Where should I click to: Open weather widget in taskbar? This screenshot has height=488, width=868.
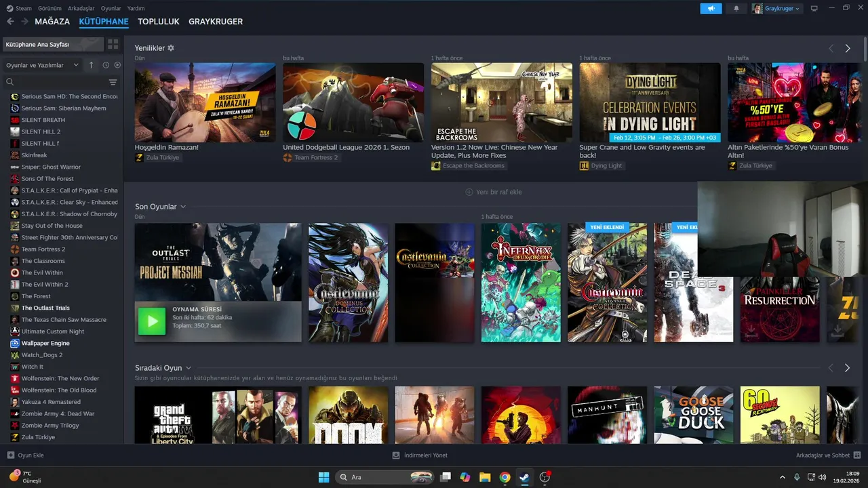coord(26,477)
